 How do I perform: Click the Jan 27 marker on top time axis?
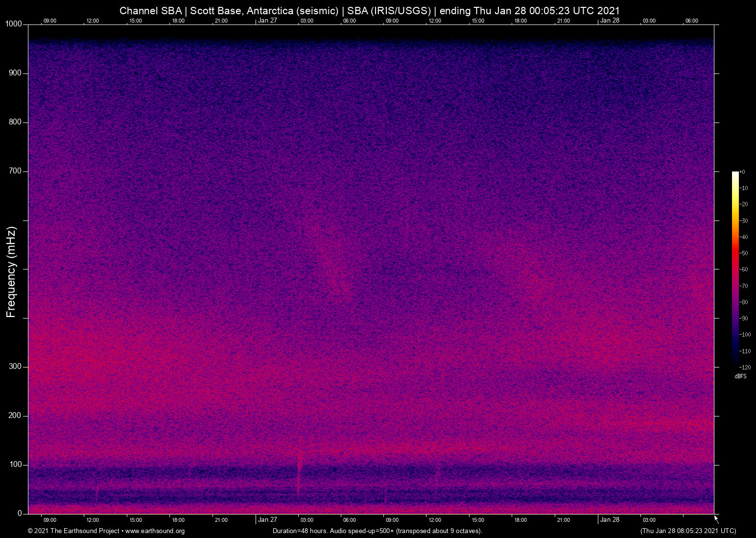click(x=267, y=21)
